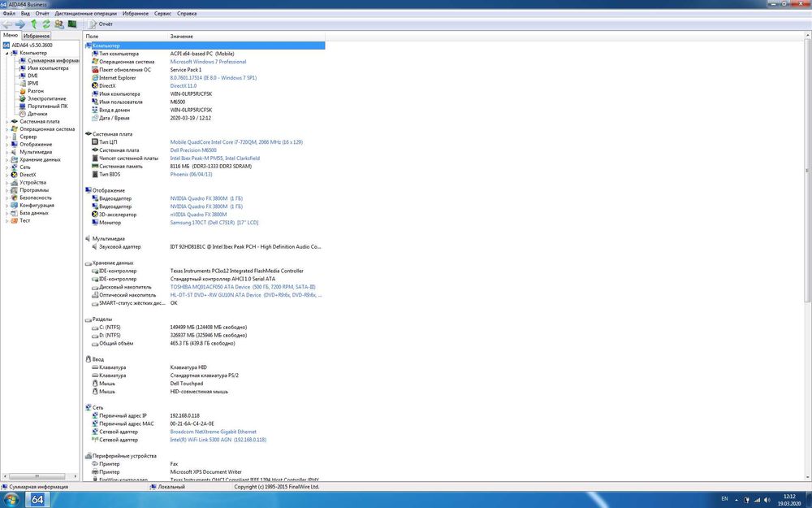The height and width of the screenshot is (508, 812).
Task: Click the Безопасность shield icon
Action: (x=15, y=198)
